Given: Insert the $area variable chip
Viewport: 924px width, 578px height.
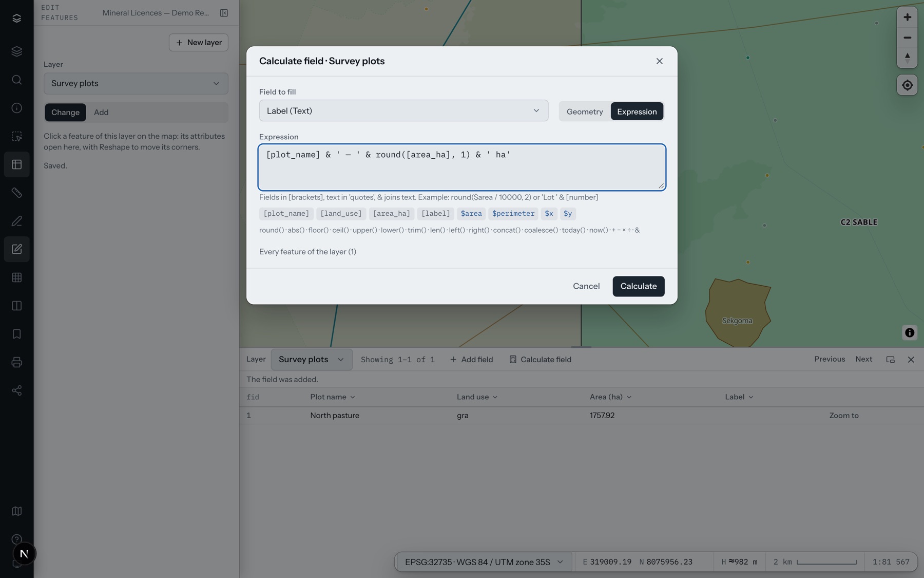Looking at the screenshot, I should [471, 214].
